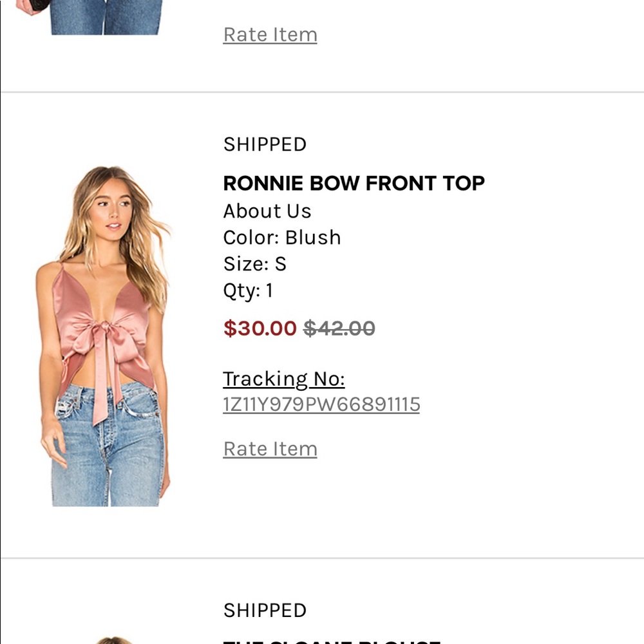Open the tracking number 1Z11Y979PW66891115
The width and height of the screenshot is (644, 644).
click(321, 405)
